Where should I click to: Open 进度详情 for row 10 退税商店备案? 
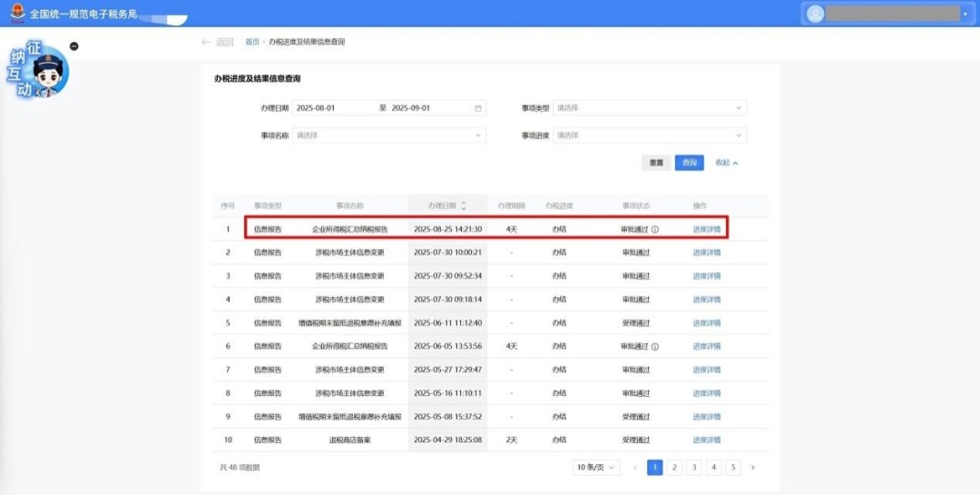706,440
